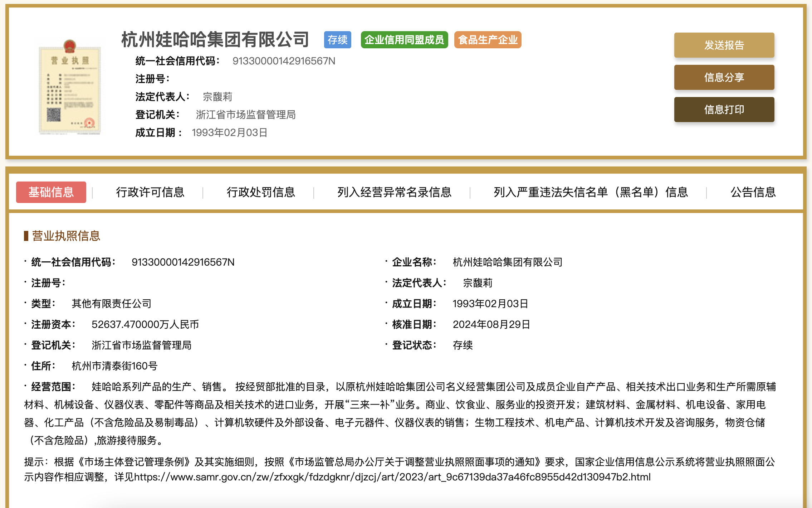View the 列入经营异常名录信息 tab

pyautogui.click(x=394, y=192)
